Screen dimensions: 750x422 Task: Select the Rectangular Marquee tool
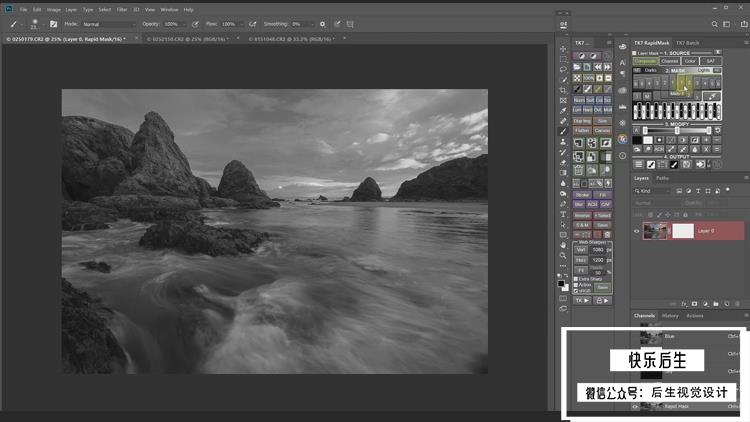click(563, 59)
